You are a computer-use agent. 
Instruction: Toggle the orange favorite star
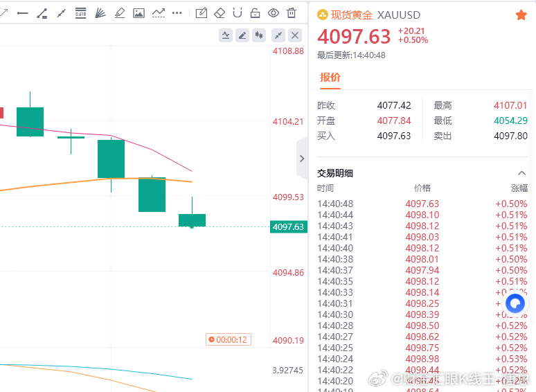[521, 15]
